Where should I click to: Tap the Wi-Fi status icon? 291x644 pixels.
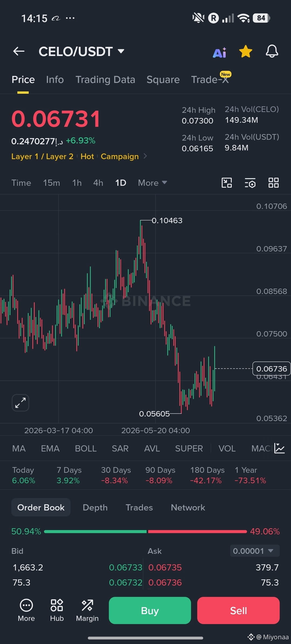[x=244, y=18]
